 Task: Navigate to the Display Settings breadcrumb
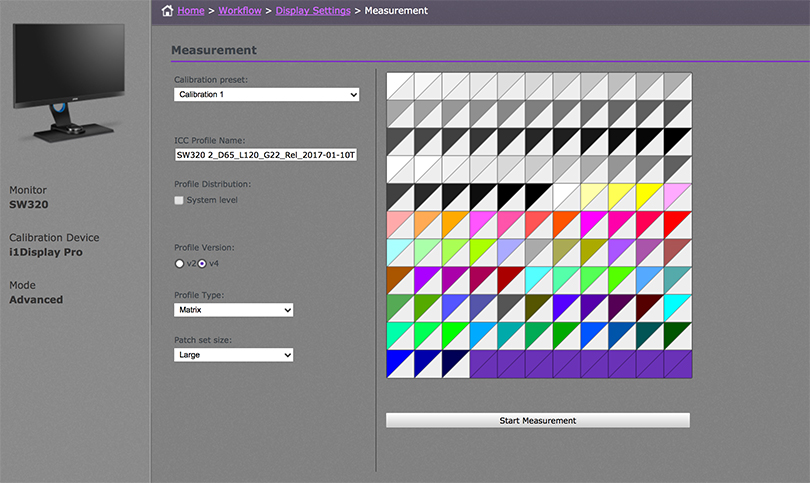tap(314, 11)
